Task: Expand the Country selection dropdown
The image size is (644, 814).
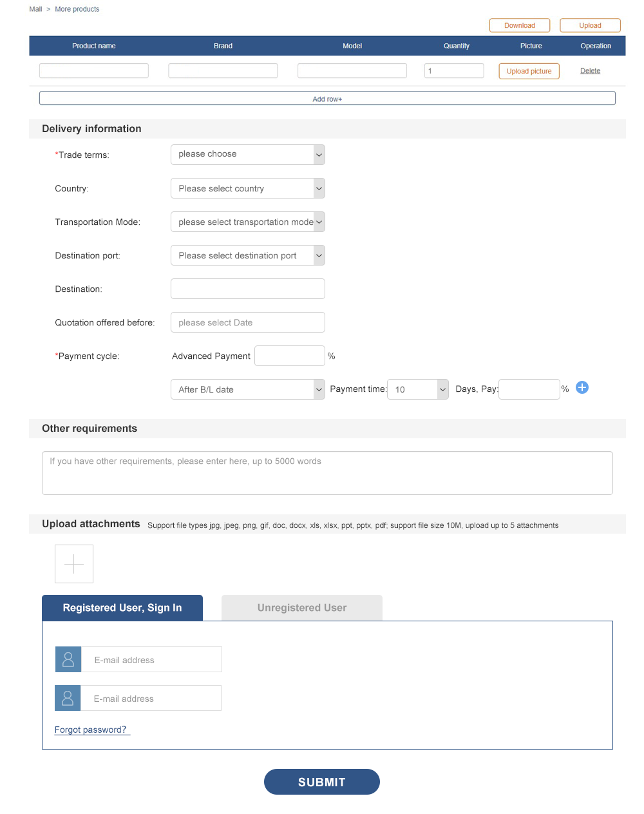Action: (248, 188)
